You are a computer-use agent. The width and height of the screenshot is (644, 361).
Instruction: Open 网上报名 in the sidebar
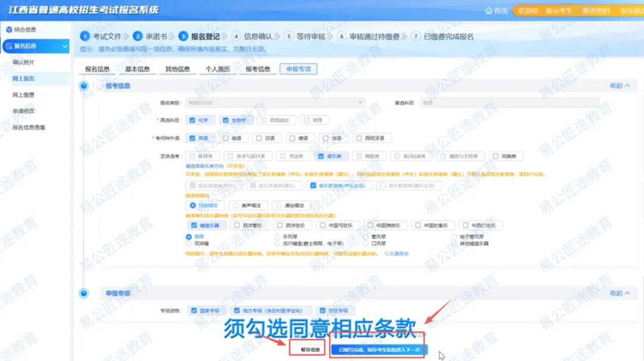23,79
